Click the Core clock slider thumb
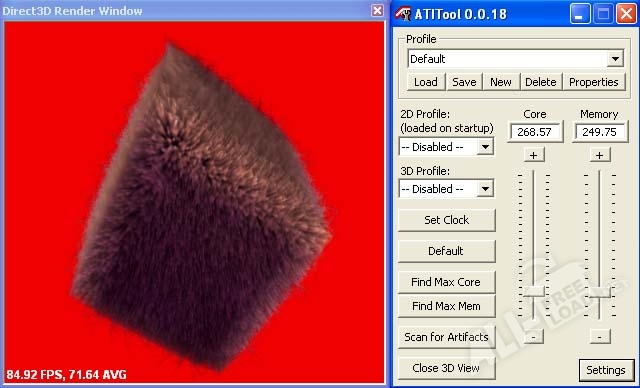The image size is (640, 388). 533,291
